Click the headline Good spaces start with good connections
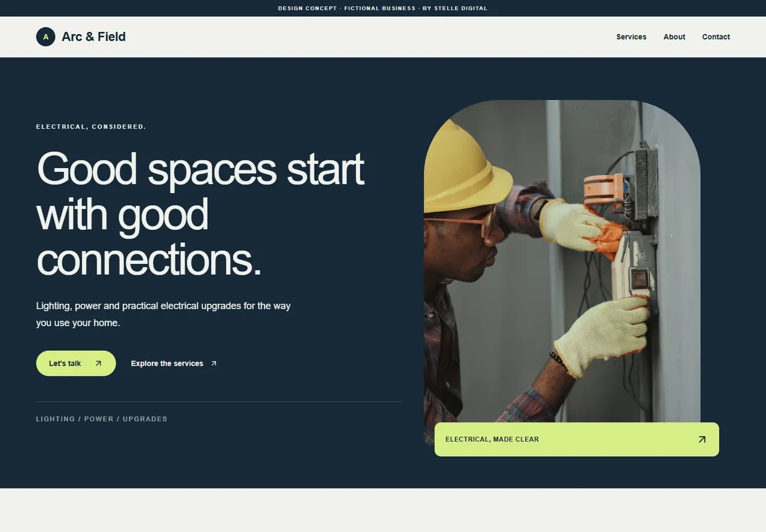The height and width of the screenshot is (532, 766). pos(200,214)
